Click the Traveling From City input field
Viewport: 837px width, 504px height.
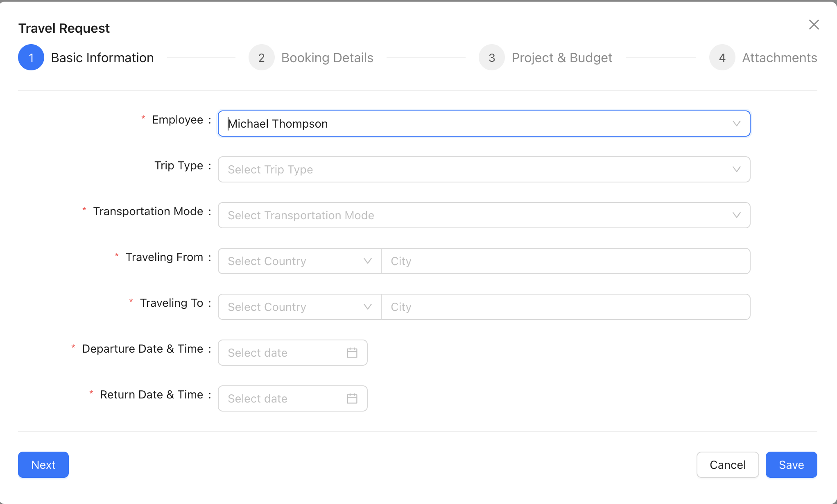point(565,261)
